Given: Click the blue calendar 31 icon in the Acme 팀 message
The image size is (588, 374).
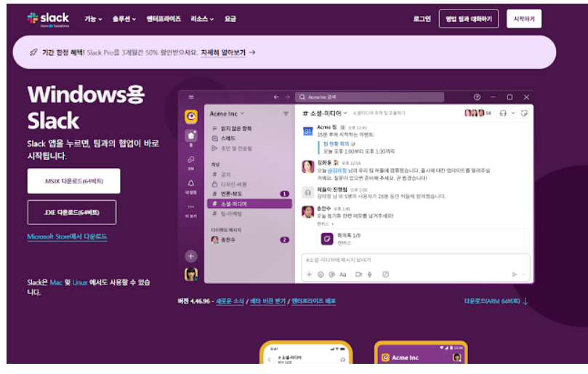Looking at the screenshot, I should point(307,131).
